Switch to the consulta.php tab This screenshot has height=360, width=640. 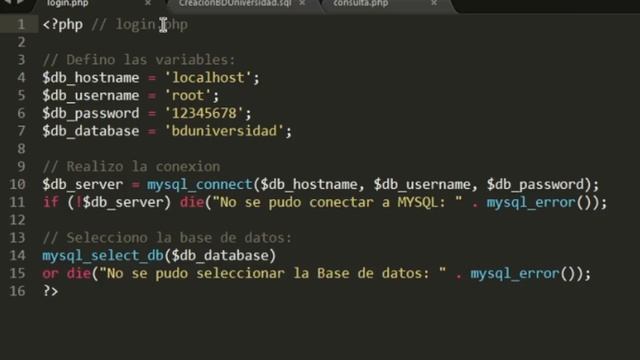coord(360,3)
